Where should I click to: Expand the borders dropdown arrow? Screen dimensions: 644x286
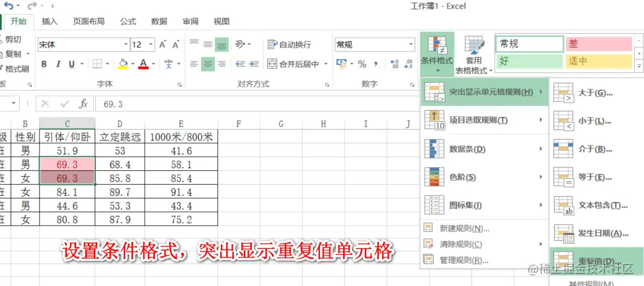click(x=108, y=64)
